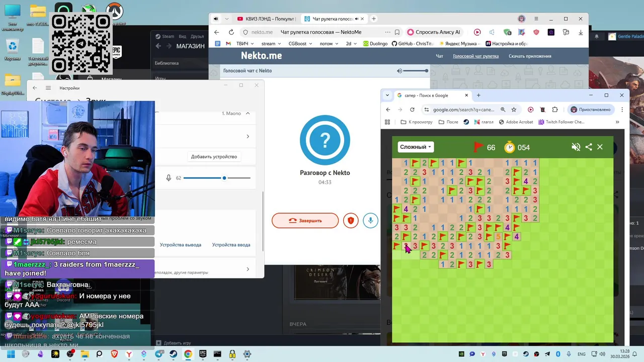Image resolution: width=644 pixels, height=362 pixels.
Task: Bookmark the Nekto.me page
Action: (x=397, y=32)
